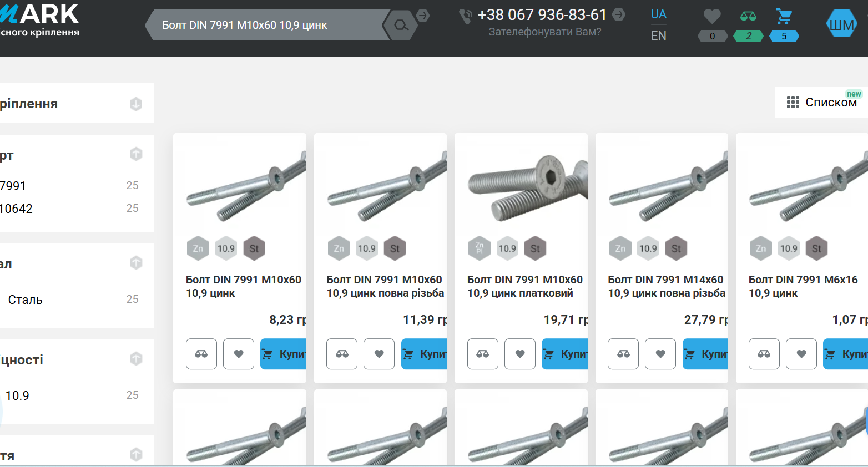The image size is (868, 467).
Task: Open the comparison scales icon in header
Action: click(x=748, y=17)
